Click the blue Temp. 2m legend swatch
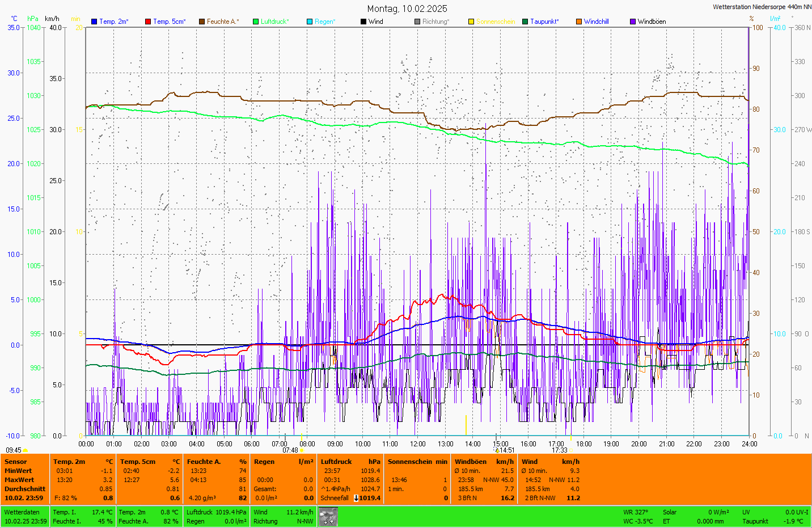 [x=94, y=22]
